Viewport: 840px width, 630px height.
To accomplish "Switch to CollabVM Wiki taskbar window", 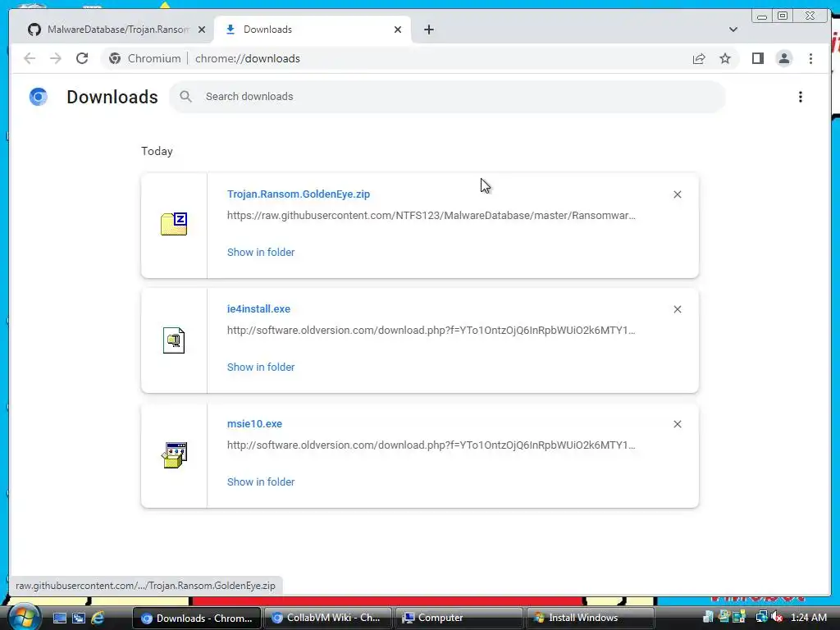I will pos(327,618).
